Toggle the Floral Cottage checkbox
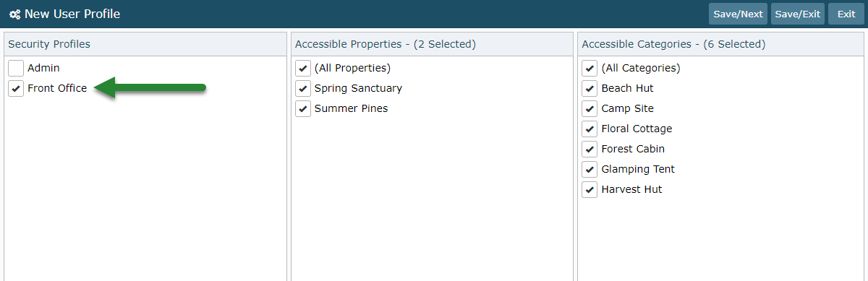Image resolution: width=868 pixels, height=281 pixels. 590,129
